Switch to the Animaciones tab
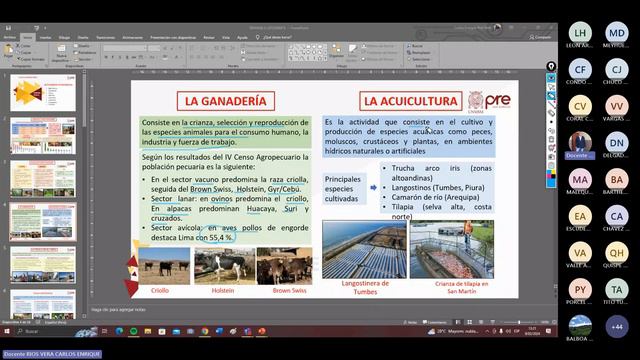Viewport: 640px width, 360px height. (x=133, y=37)
